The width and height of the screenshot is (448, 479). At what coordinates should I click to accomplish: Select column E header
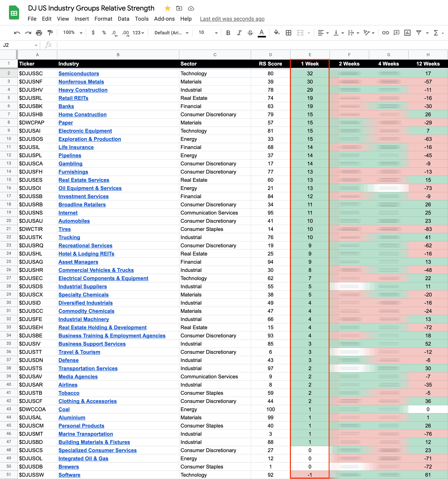[310, 55]
